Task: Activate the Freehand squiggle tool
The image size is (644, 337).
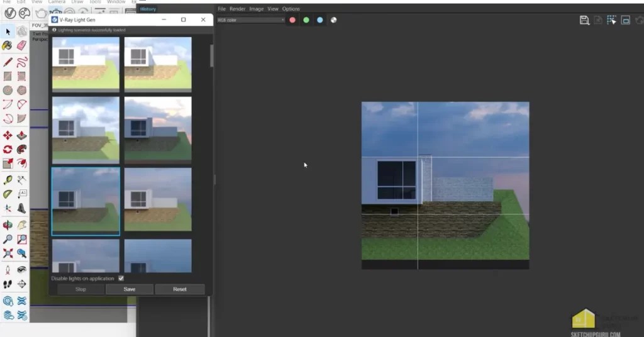Action: [22, 62]
